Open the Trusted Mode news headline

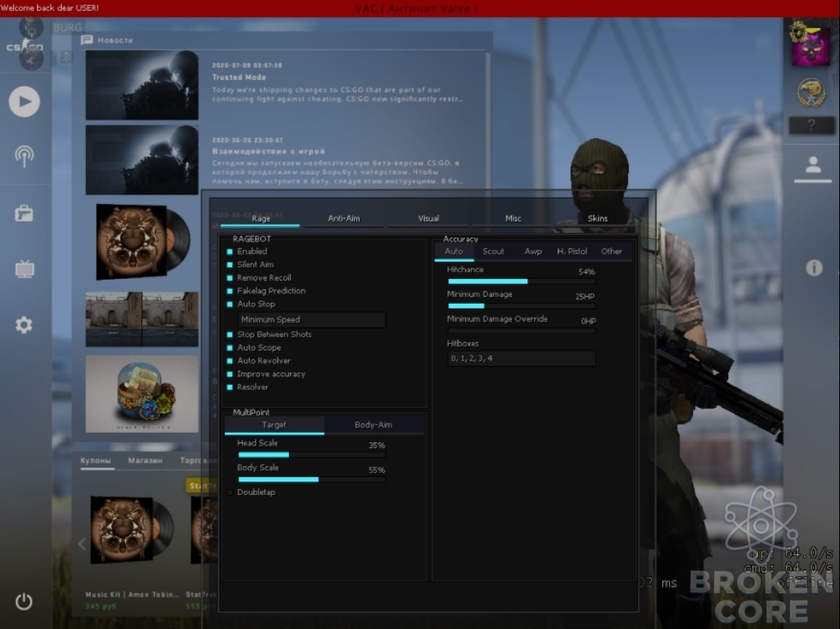[239, 77]
